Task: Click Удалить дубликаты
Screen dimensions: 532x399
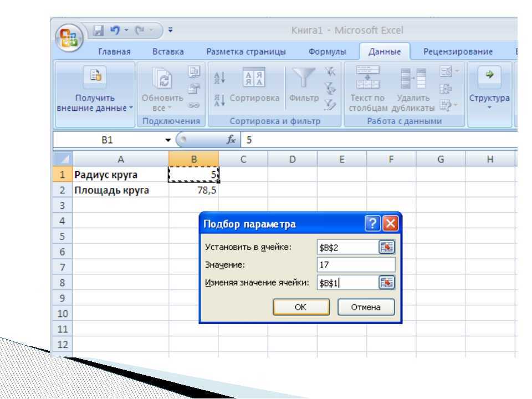Action: pos(413,89)
